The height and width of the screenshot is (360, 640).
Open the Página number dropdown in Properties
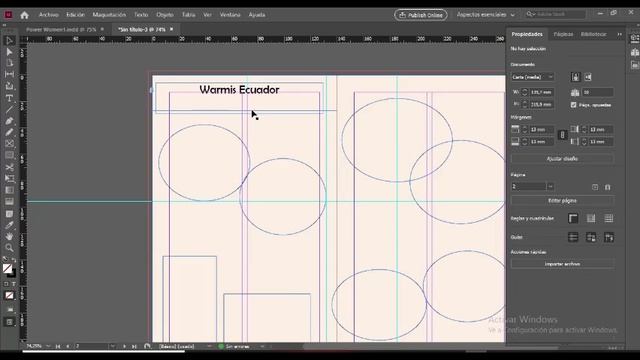point(550,187)
